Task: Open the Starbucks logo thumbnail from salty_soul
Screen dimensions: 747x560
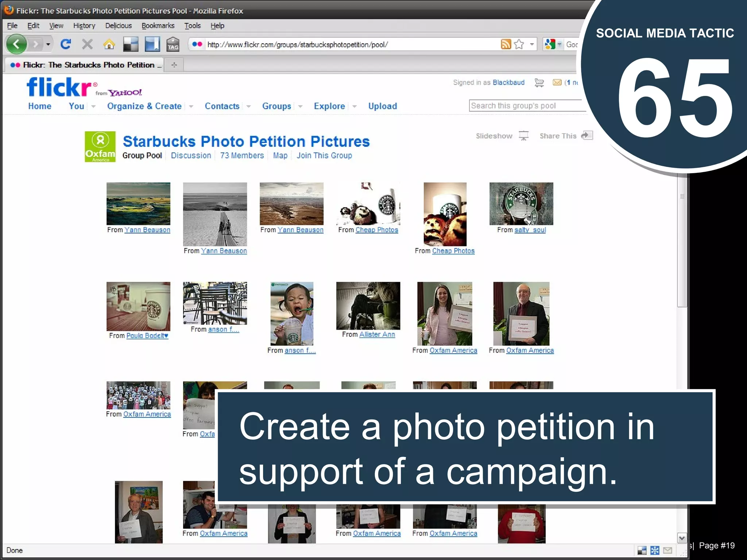Action: click(x=521, y=204)
